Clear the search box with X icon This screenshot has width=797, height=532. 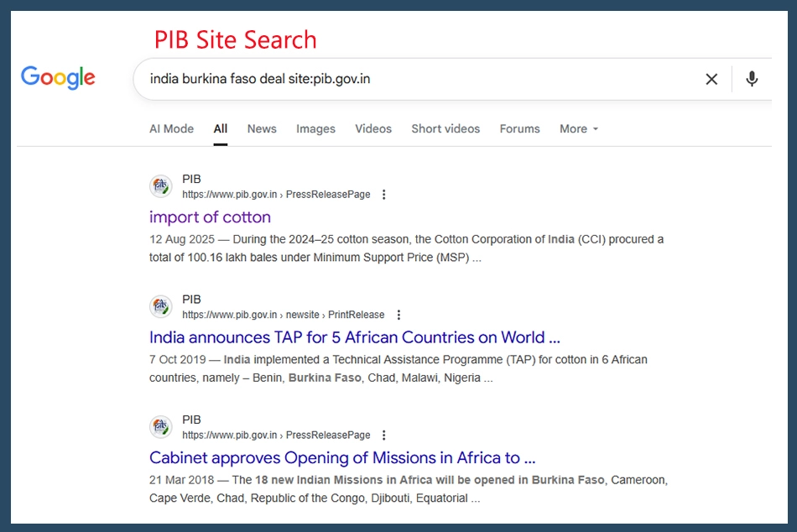(x=711, y=79)
